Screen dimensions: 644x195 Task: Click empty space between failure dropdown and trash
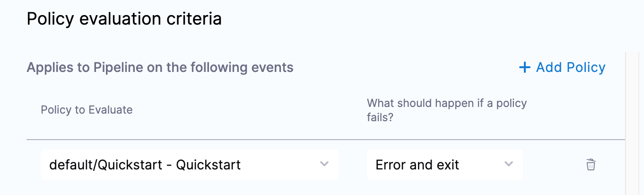click(x=554, y=165)
